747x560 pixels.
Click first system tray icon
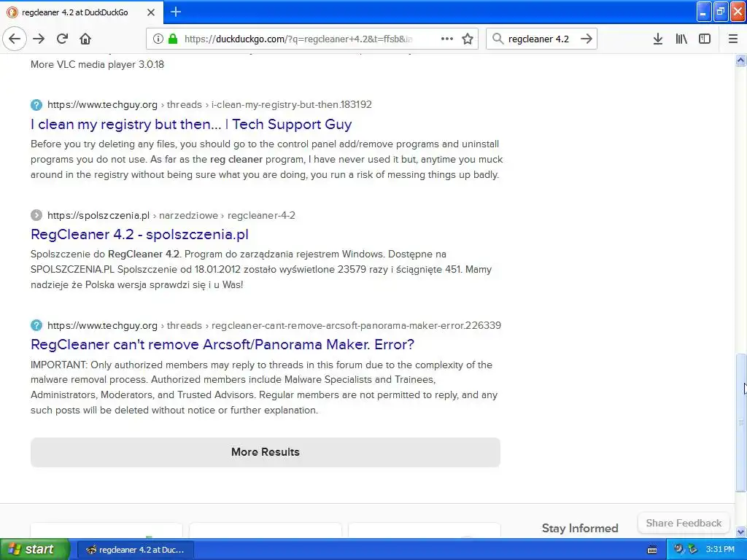[x=678, y=550]
